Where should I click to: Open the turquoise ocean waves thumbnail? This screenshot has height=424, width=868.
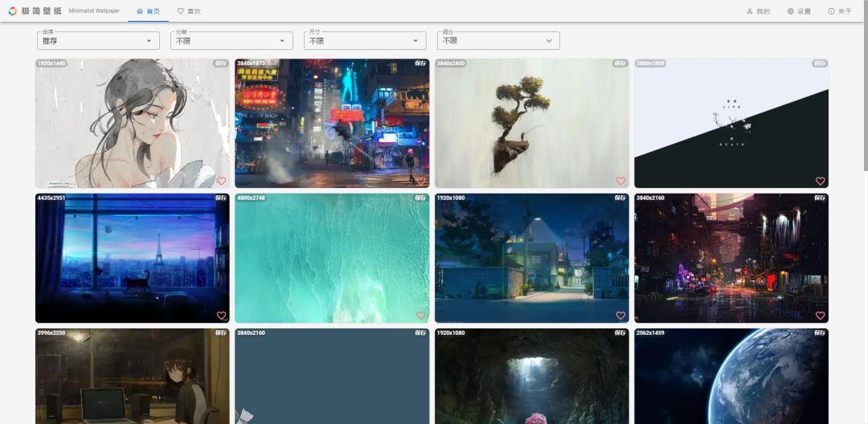[x=332, y=258]
